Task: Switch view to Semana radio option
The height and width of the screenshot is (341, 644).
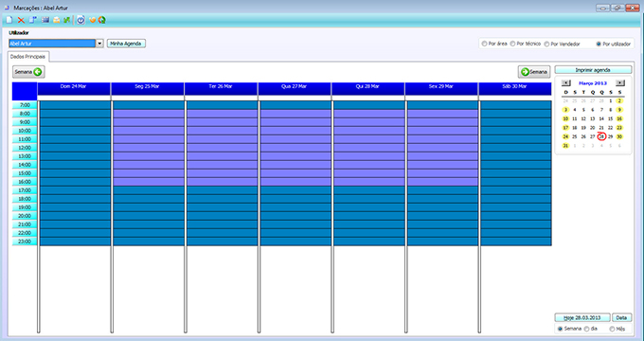Action: [561, 329]
